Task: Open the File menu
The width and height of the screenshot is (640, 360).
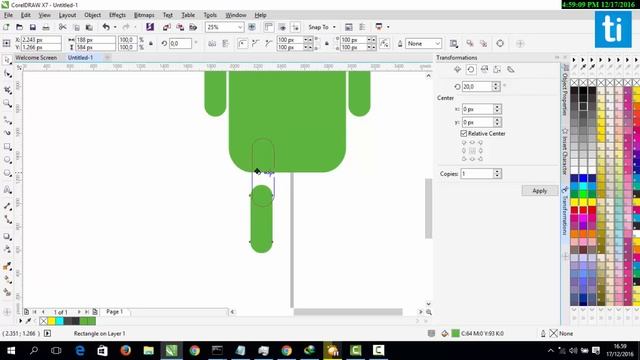Action: point(8,15)
